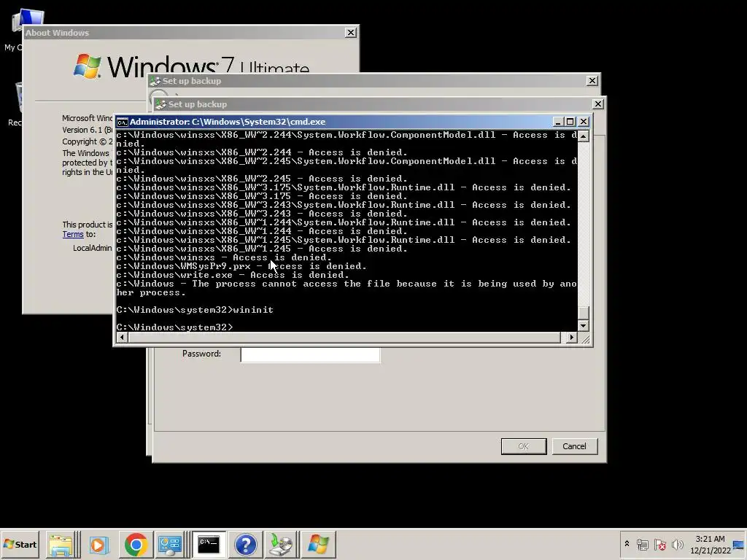
Task: Click down arrow of cmd vertical scrollbar
Action: point(583,326)
